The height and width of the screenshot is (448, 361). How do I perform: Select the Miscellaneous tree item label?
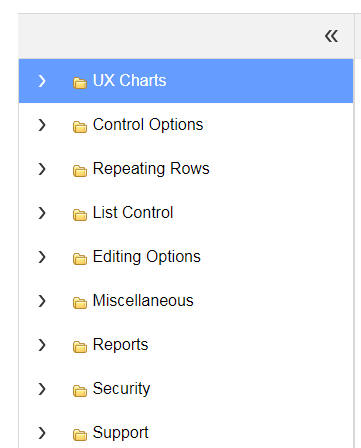(x=143, y=301)
